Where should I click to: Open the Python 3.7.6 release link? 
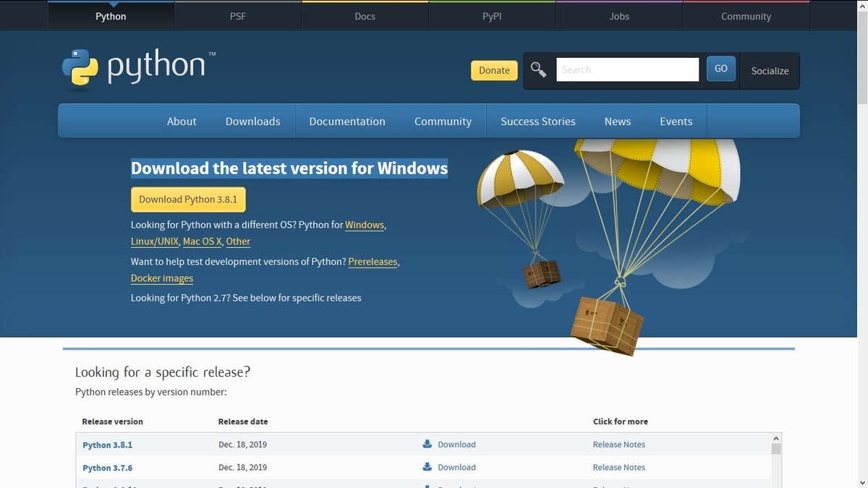(107, 468)
